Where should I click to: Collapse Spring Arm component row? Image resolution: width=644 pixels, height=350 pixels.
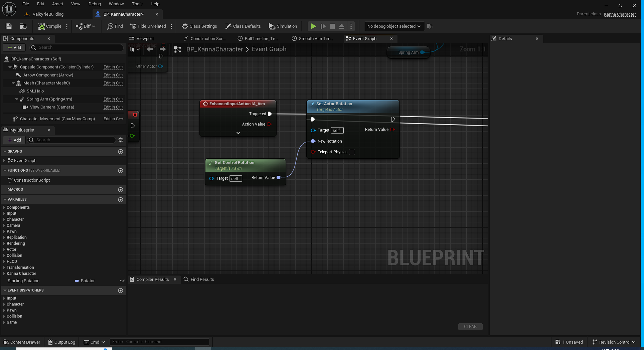point(17,99)
